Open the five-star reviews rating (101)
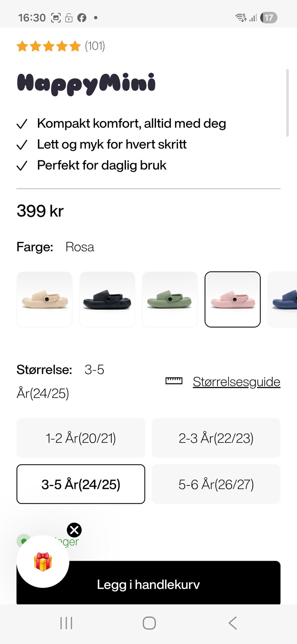This screenshot has width=297, height=644. point(61,46)
